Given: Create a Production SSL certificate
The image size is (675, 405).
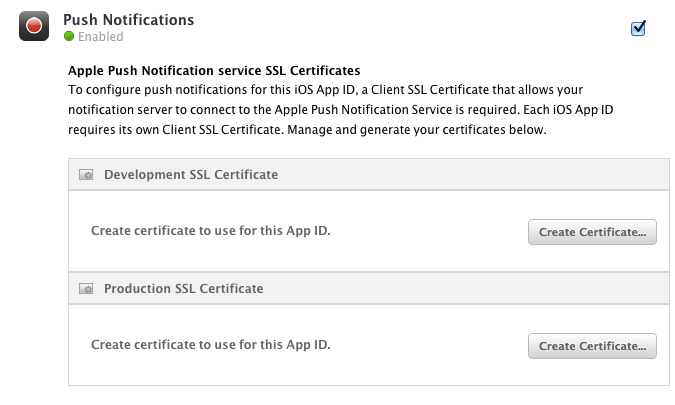Looking at the screenshot, I should coord(592,346).
